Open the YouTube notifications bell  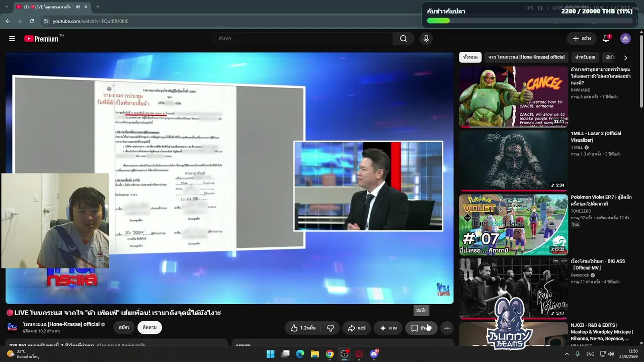click(x=606, y=39)
